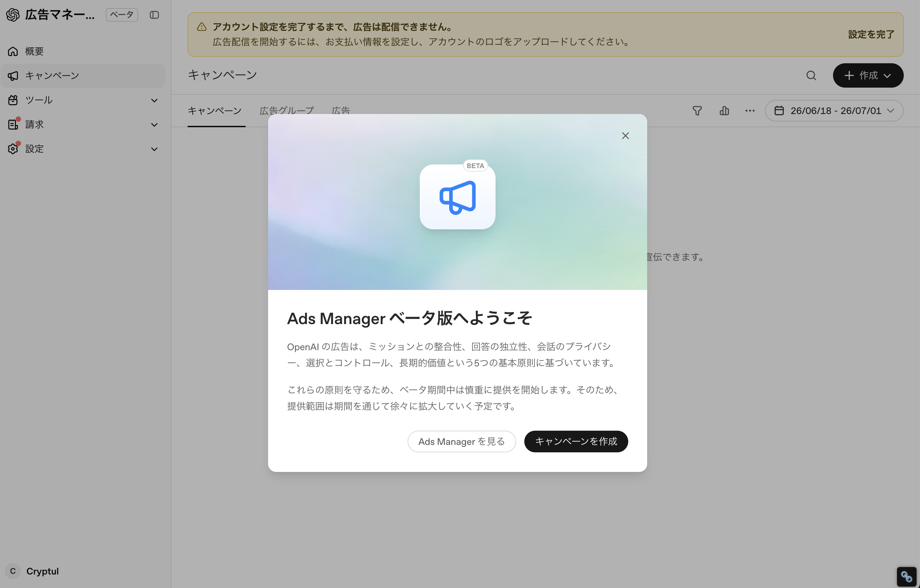Open the search magnifier icon
Screen dimensions: 920x588
click(811, 75)
